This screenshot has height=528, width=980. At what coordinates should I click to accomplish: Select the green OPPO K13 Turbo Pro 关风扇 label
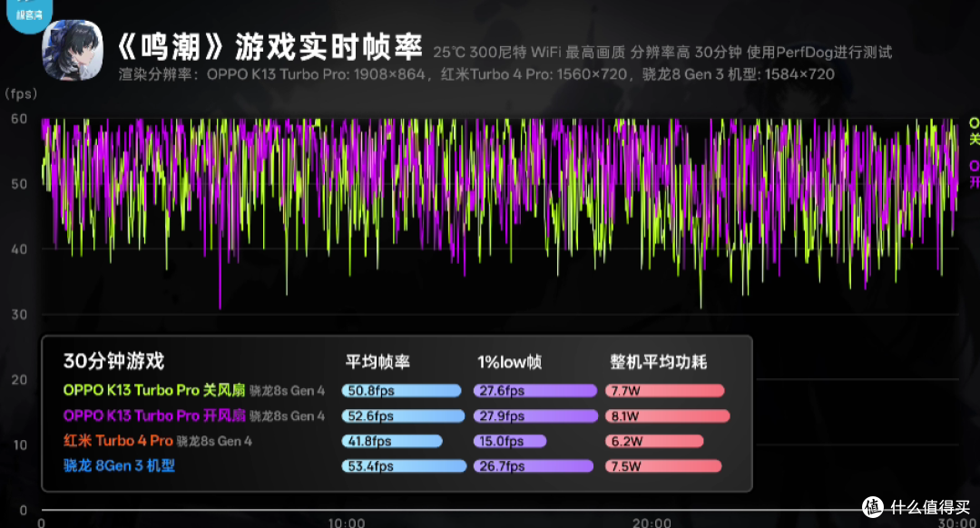[154, 390]
